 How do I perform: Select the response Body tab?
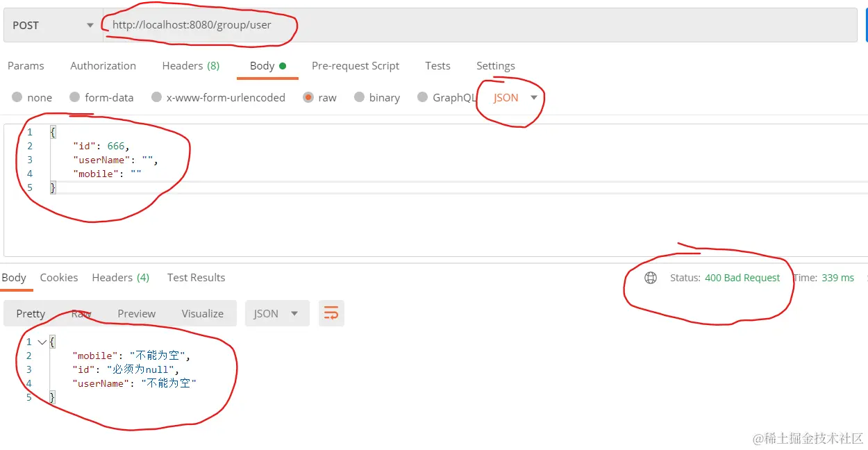coord(14,278)
